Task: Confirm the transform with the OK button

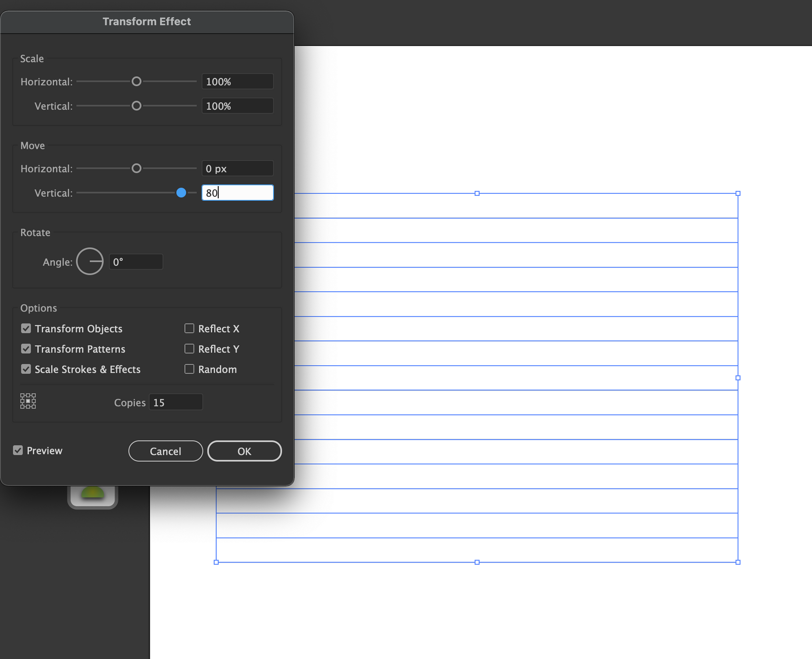Action: pos(244,451)
